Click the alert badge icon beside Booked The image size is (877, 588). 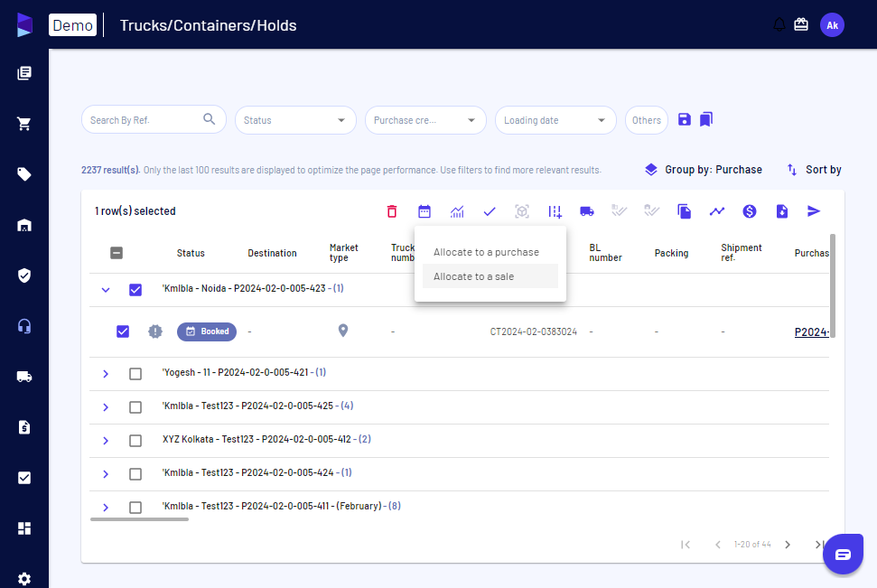coord(155,331)
